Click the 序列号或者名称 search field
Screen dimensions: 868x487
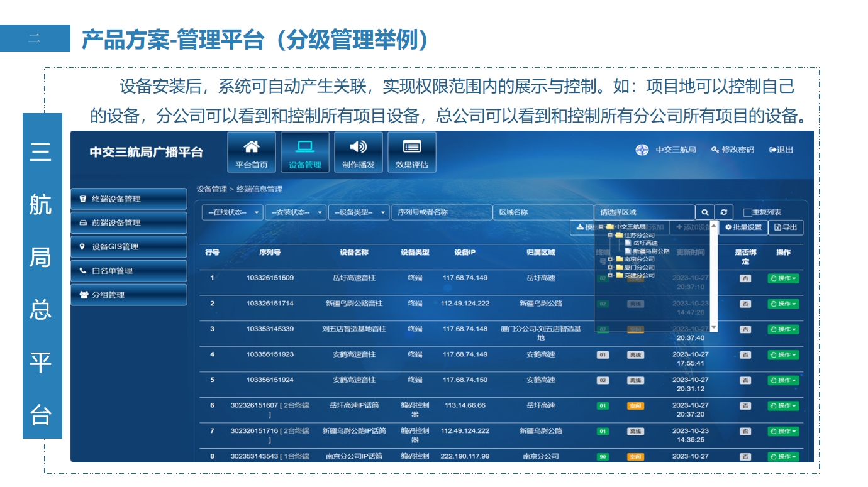(441, 212)
